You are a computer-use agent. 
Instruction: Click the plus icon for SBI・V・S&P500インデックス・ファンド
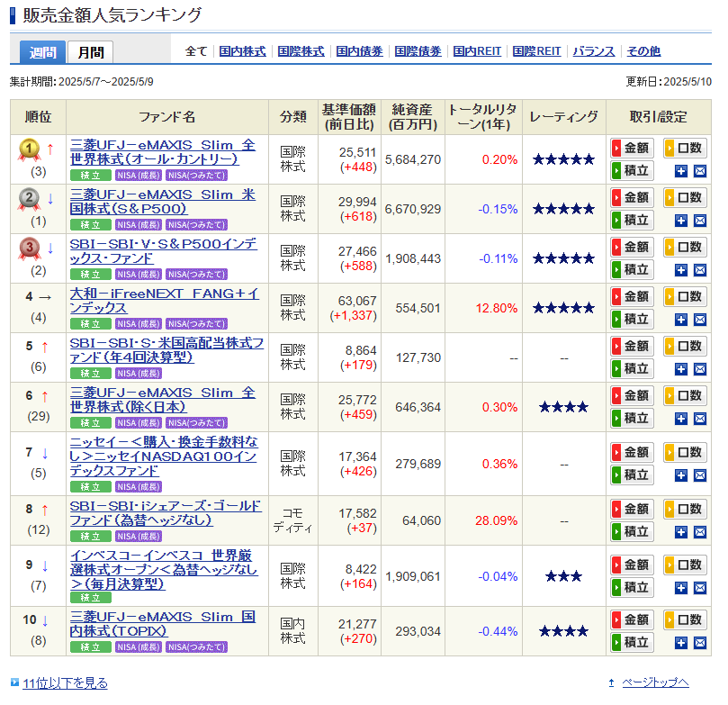coord(680,270)
